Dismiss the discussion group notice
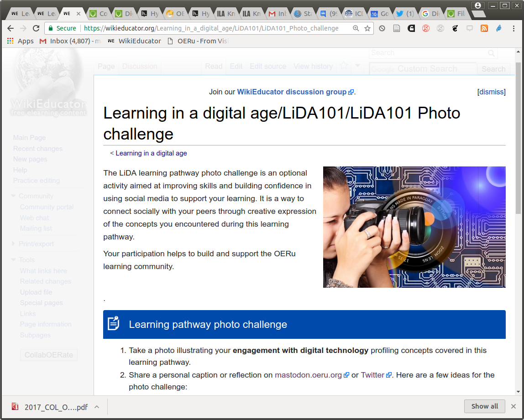Image resolution: width=524 pixels, height=420 pixels. pos(491,92)
